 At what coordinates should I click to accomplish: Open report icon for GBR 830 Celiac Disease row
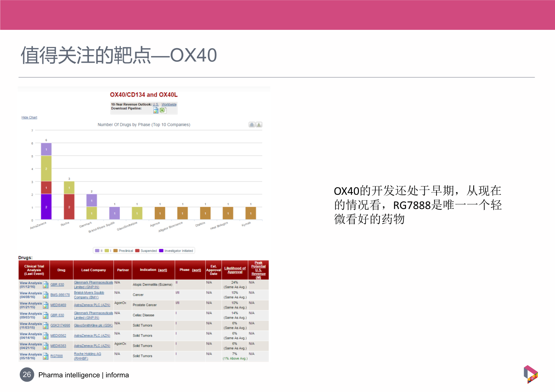pyautogui.click(x=46, y=316)
